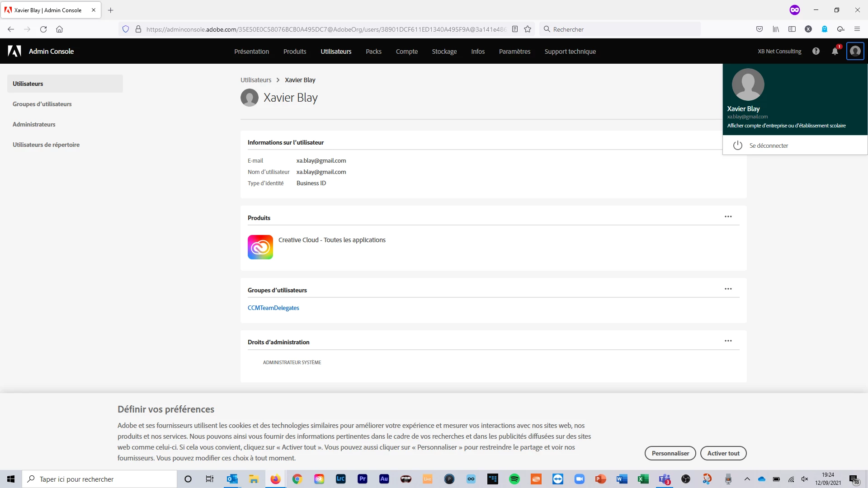Click the Se déconnecter power icon
868x488 pixels.
coord(738,145)
